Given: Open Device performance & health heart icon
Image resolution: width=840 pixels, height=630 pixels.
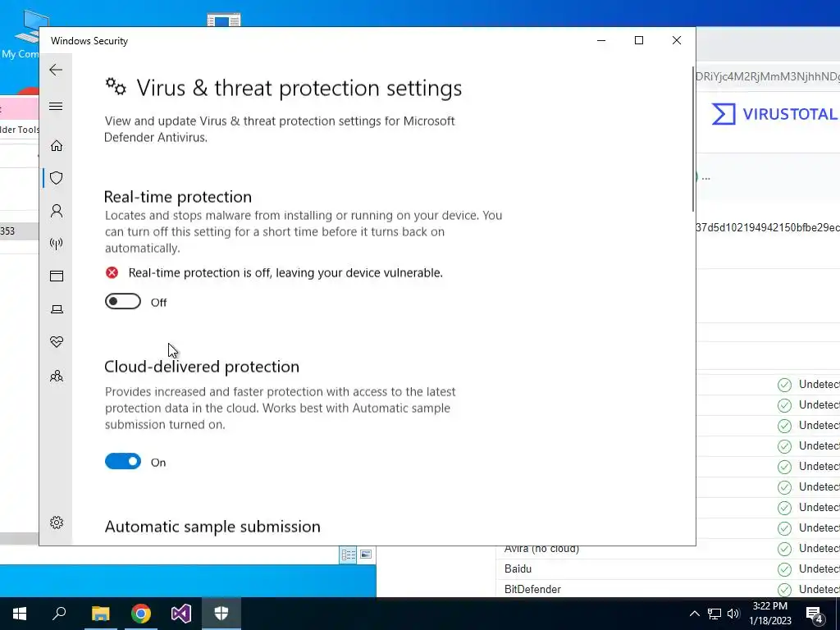Looking at the screenshot, I should point(57,342).
